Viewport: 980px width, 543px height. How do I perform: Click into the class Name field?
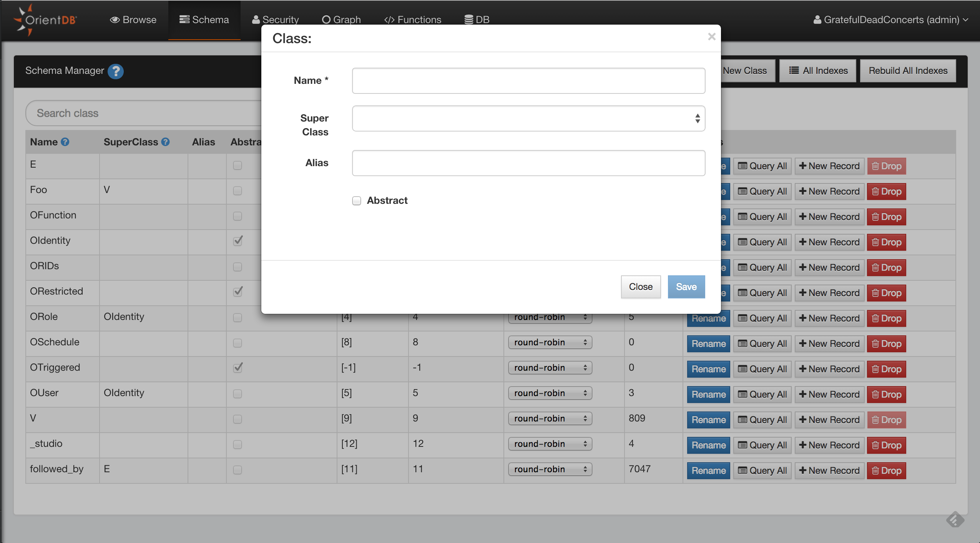pos(528,81)
